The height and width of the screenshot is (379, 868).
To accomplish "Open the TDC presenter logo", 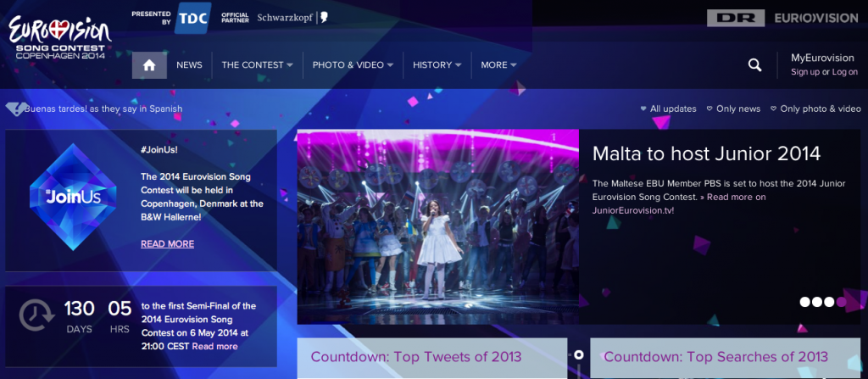I will [x=192, y=19].
